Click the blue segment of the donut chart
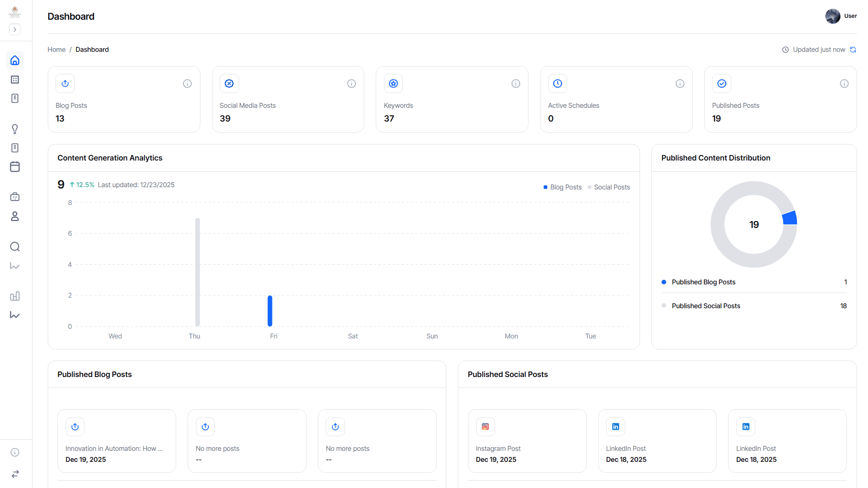Image resolution: width=868 pixels, height=488 pixels. pyautogui.click(x=790, y=218)
